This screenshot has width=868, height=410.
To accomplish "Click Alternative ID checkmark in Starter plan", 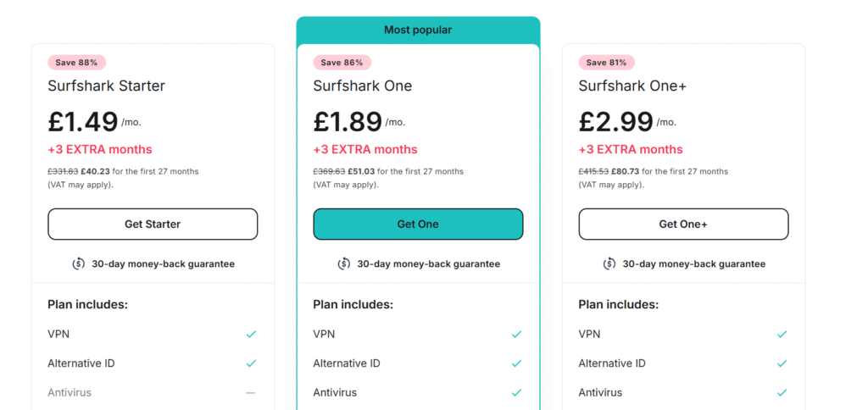I will (251, 363).
